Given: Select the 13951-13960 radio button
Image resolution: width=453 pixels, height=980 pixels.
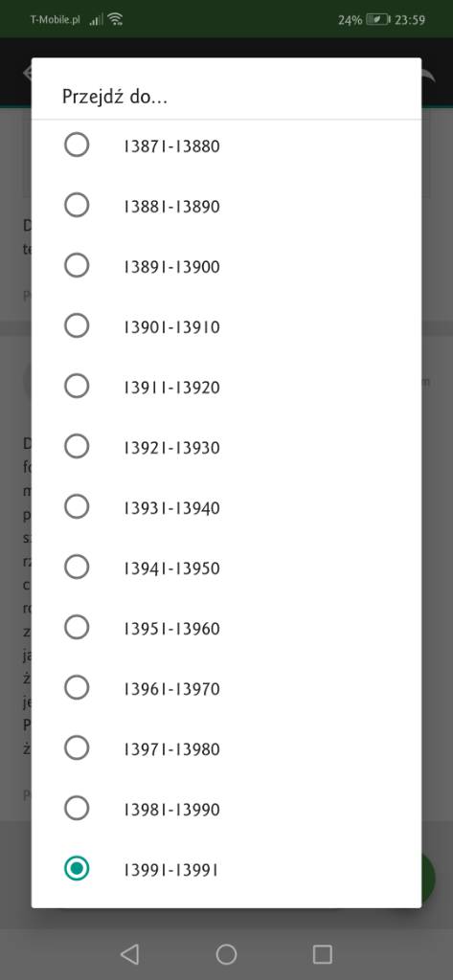Looking at the screenshot, I should 77,628.
